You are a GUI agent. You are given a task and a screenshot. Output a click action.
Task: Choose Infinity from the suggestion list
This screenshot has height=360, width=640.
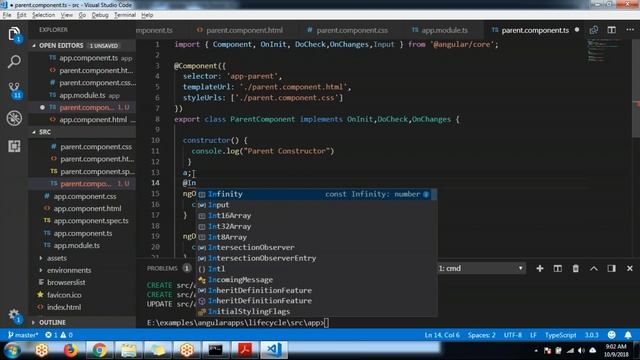coord(317,194)
